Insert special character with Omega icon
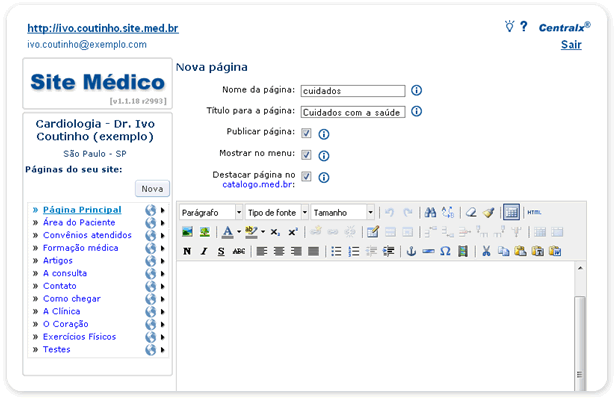The image size is (615, 400). (x=445, y=251)
